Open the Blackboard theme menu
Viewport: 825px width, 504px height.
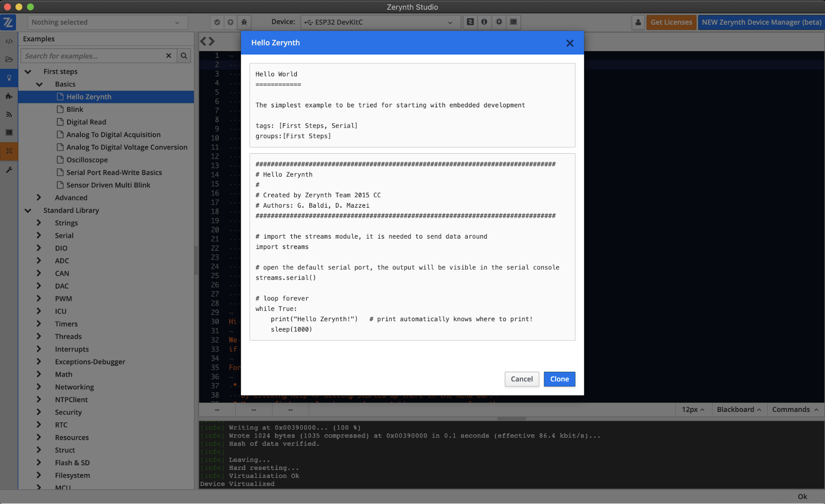point(738,409)
